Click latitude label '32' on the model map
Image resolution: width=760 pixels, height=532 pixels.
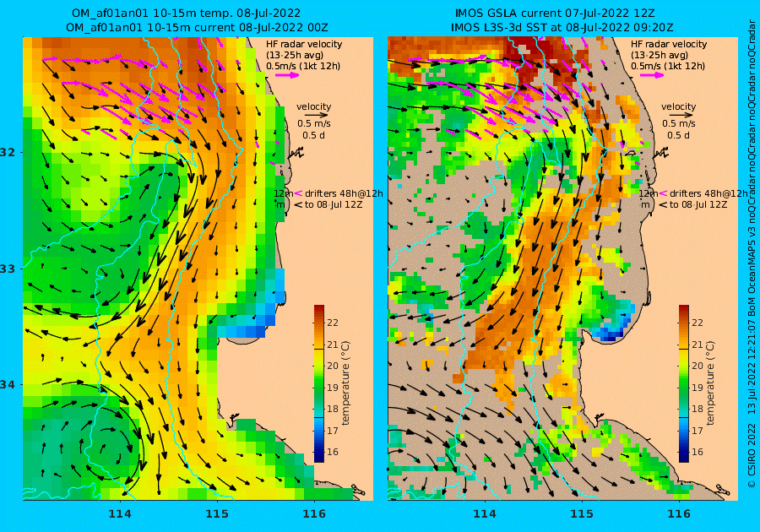pyautogui.click(x=8, y=152)
